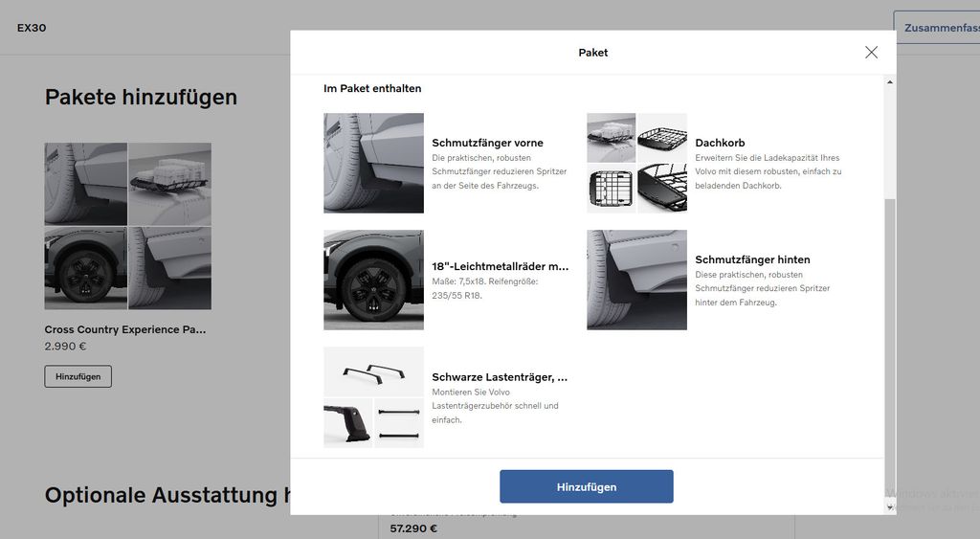
Task: Select the Schmutzfänger vorne title
Action: (x=487, y=143)
